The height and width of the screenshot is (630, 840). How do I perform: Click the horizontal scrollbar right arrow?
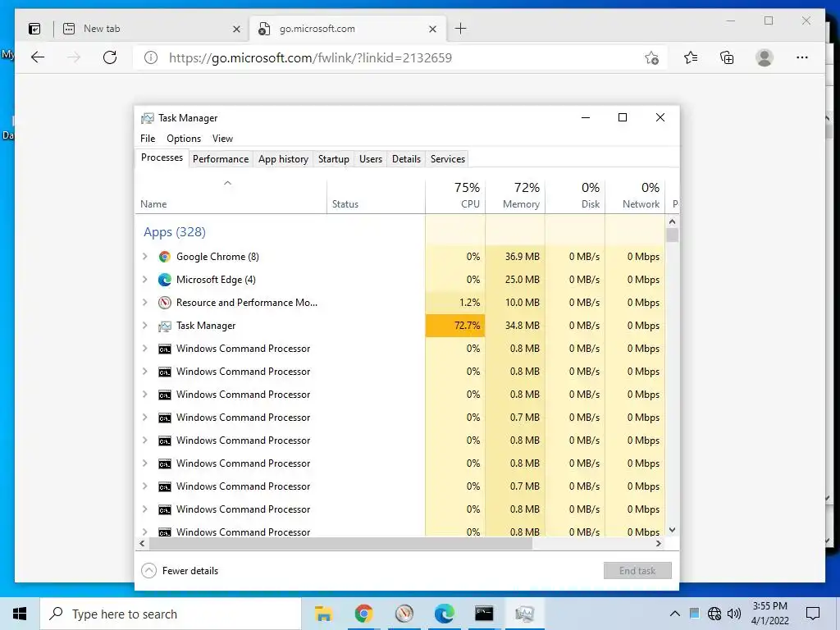659,543
